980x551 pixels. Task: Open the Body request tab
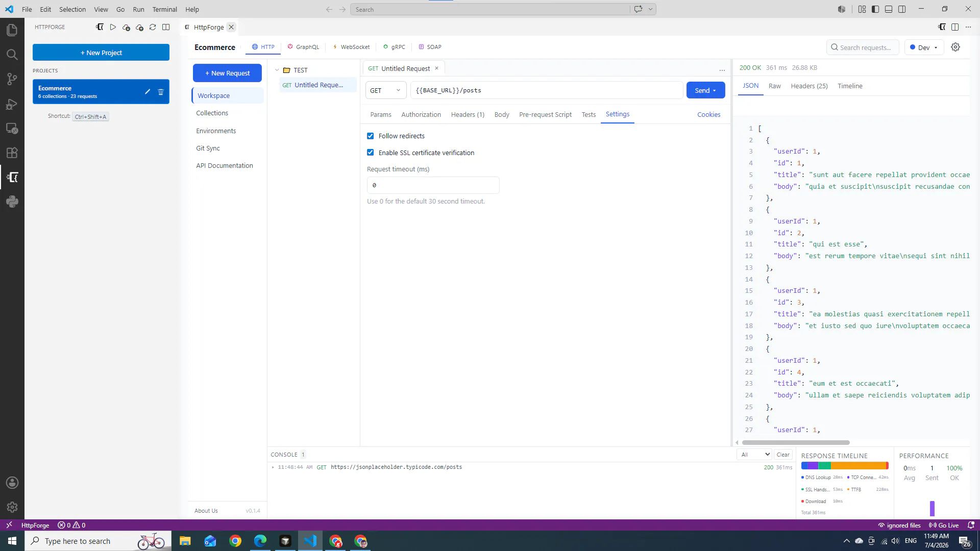[502, 115]
